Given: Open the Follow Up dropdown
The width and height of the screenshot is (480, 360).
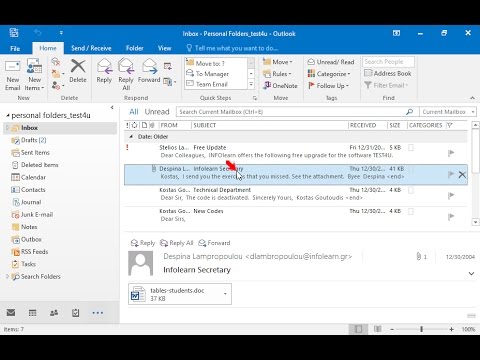Looking at the screenshot, I should pos(328,86).
